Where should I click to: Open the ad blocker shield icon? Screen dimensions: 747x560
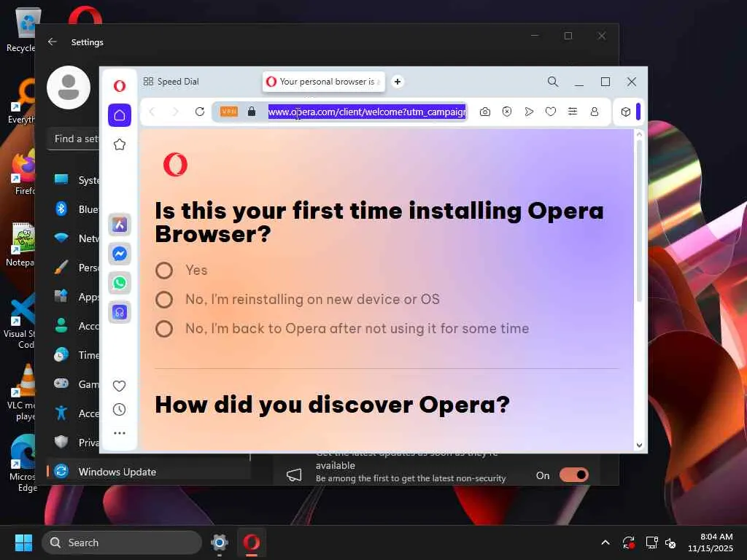(507, 112)
